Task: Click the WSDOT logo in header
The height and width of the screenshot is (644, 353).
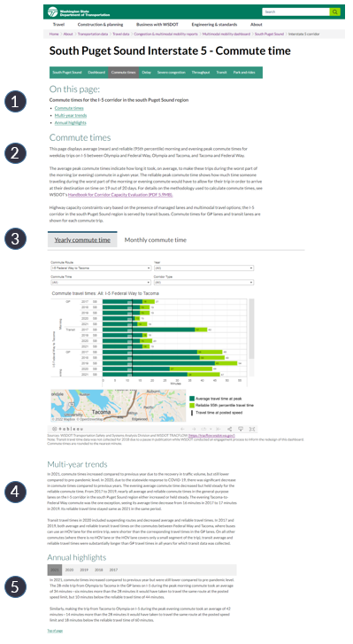Action: [x=79, y=12]
